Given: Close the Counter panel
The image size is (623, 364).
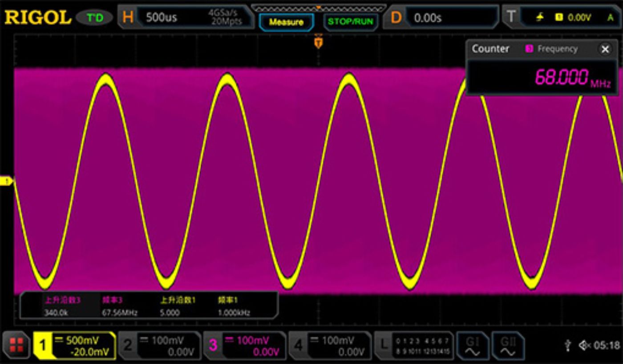Looking at the screenshot, I should click(605, 49).
